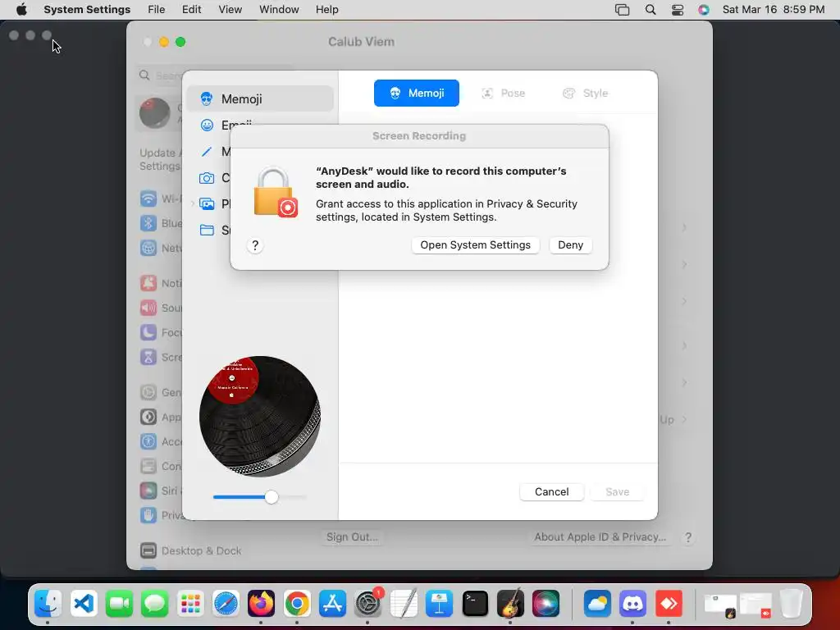Switch to AnyDesk in the Dock

pos(668,604)
